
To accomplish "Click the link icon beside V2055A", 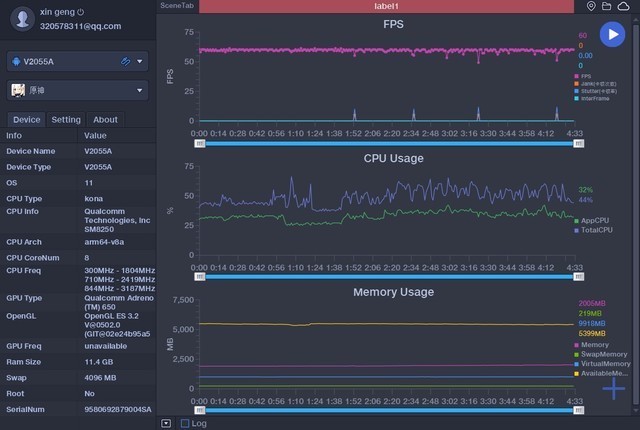I will click(x=125, y=62).
